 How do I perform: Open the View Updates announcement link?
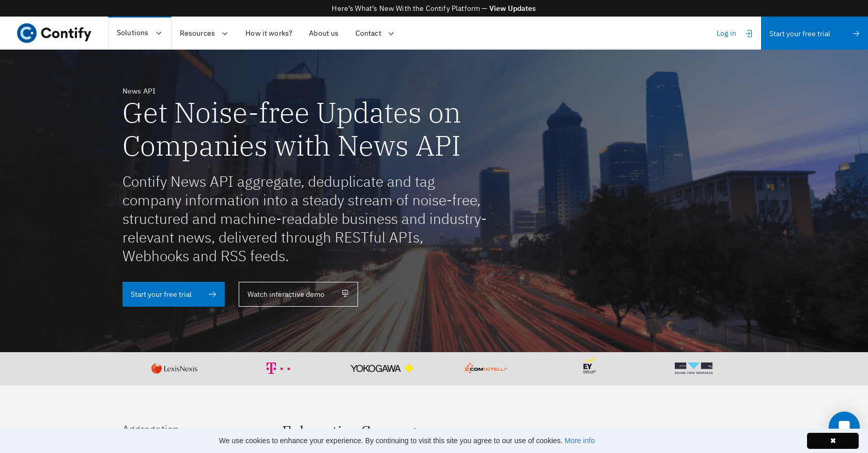pyautogui.click(x=512, y=8)
